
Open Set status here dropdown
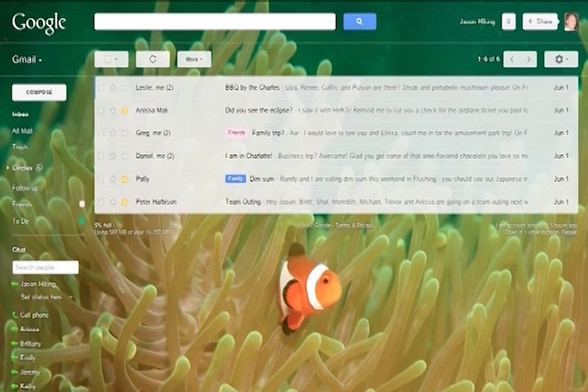point(70,297)
